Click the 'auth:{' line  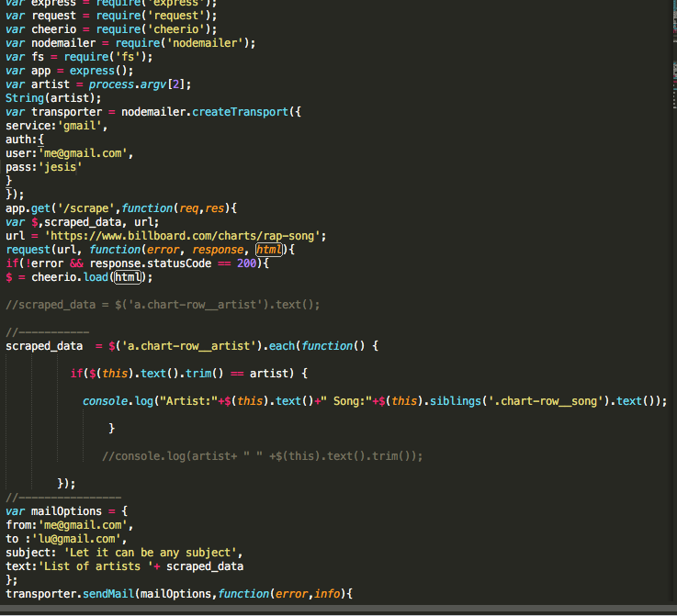pos(25,140)
